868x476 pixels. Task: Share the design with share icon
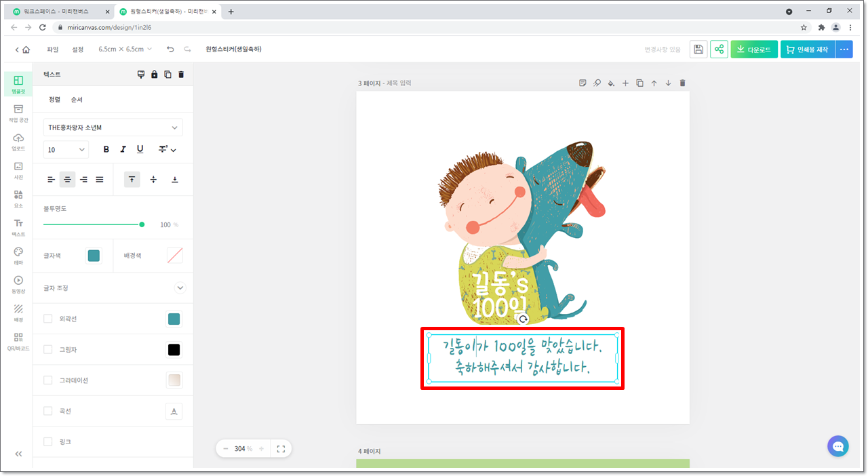pos(719,49)
